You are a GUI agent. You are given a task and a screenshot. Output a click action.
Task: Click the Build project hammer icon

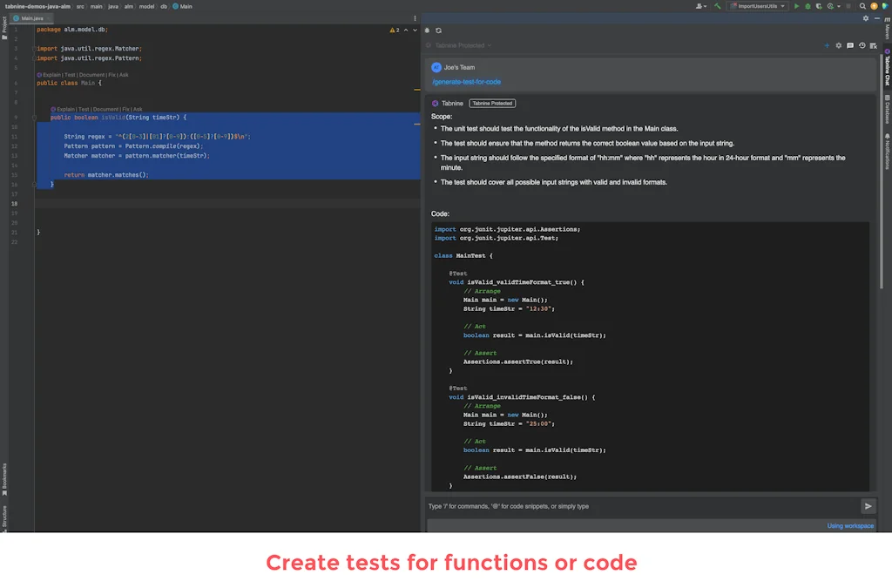click(x=717, y=6)
